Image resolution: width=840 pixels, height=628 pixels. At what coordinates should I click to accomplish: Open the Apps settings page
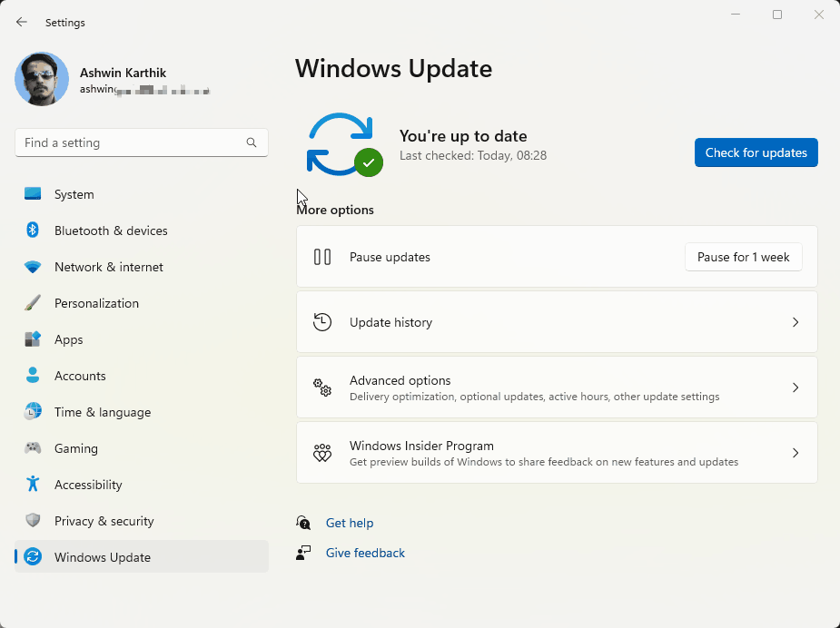[x=142, y=340]
